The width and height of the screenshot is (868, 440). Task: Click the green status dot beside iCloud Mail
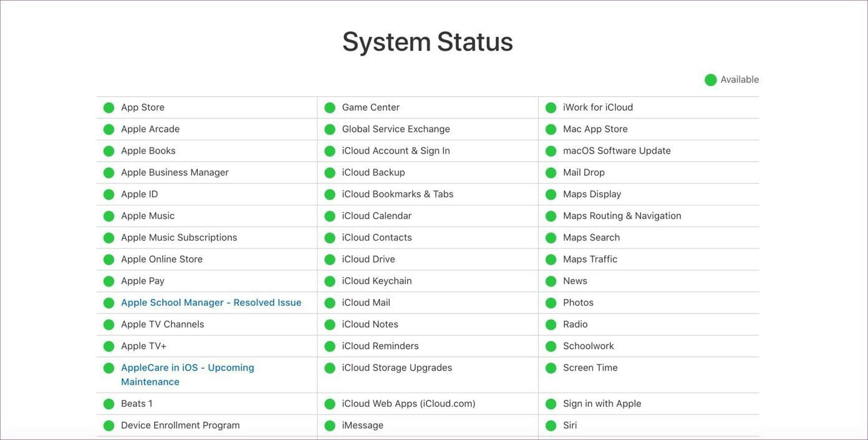tap(330, 303)
